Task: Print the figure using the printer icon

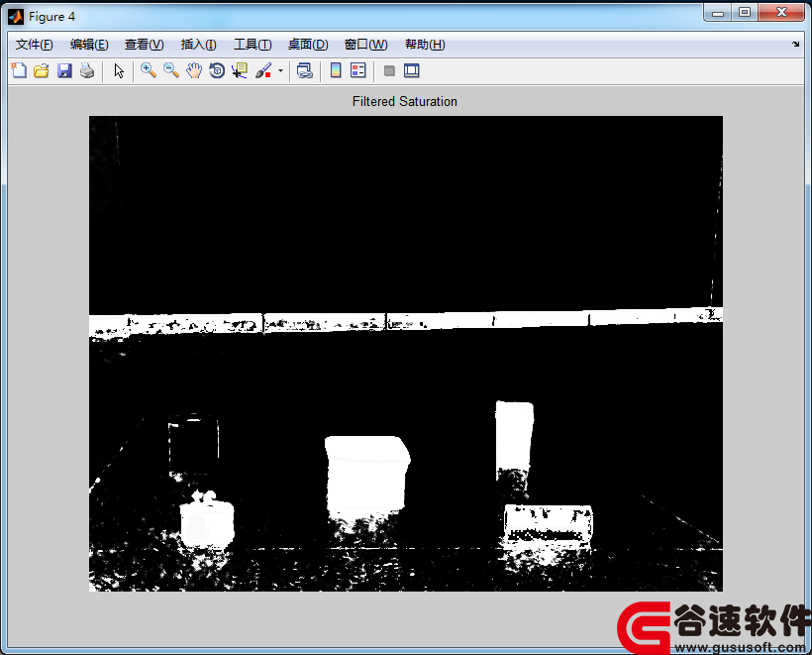Action: (x=87, y=70)
